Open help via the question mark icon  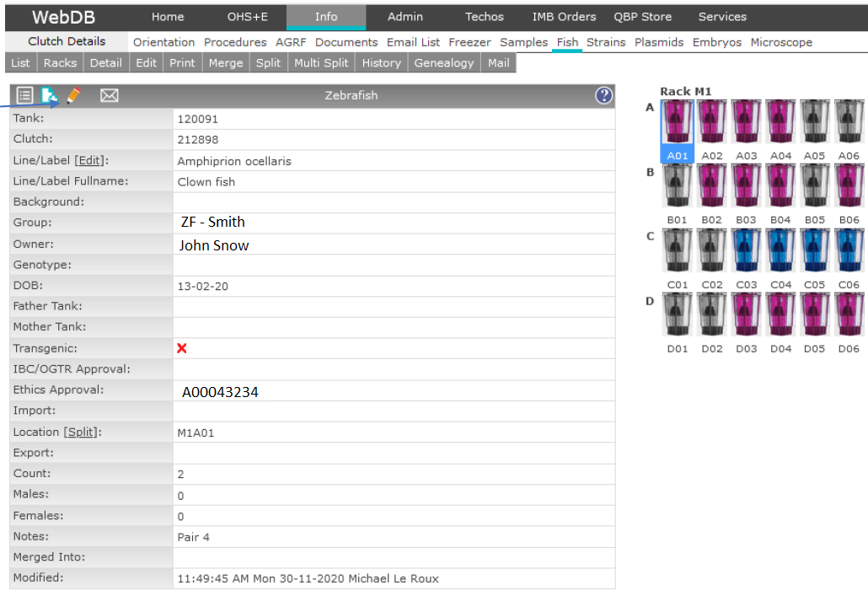[x=603, y=96]
